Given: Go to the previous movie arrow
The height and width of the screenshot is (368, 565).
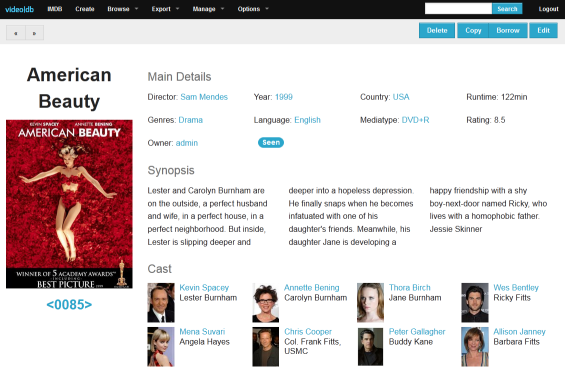Looking at the screenshot, I should coord(15,33).
